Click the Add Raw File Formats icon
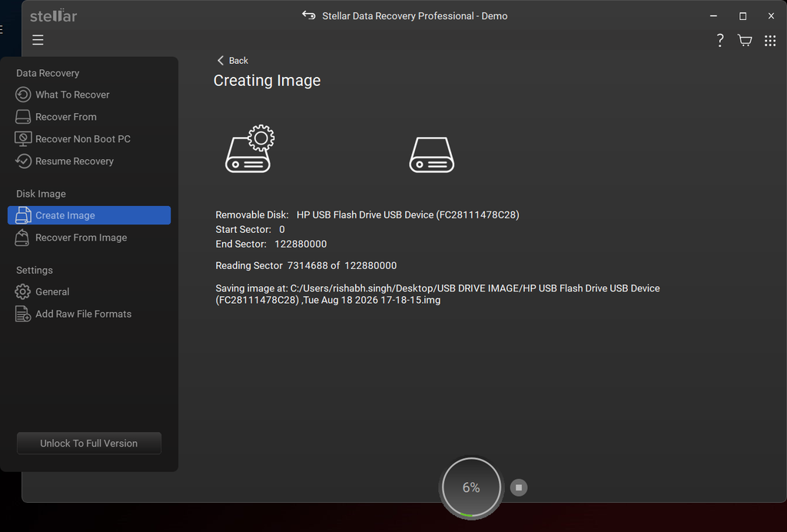This screenshot has height=532, width=787. 23,314
